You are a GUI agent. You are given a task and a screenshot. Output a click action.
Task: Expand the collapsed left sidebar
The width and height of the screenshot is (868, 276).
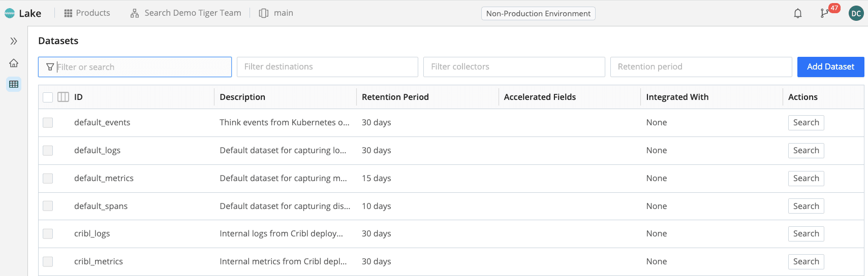[14, 41]
